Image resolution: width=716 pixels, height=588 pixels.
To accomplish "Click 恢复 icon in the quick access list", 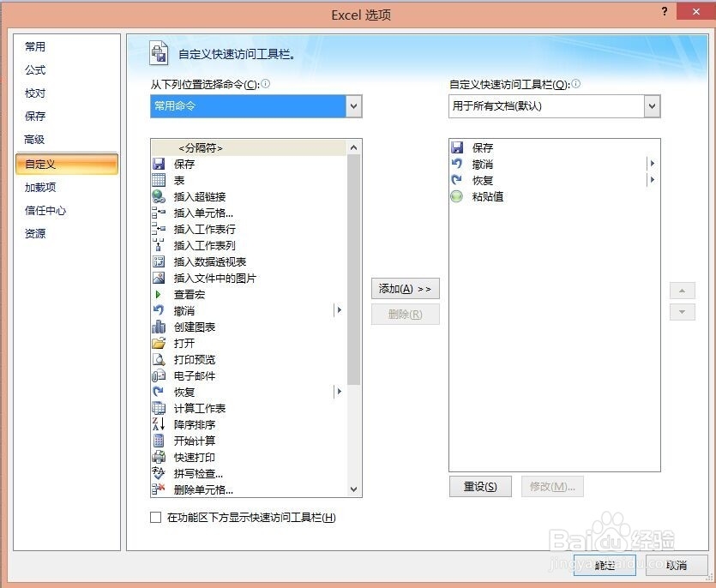I will pos(457,180).
